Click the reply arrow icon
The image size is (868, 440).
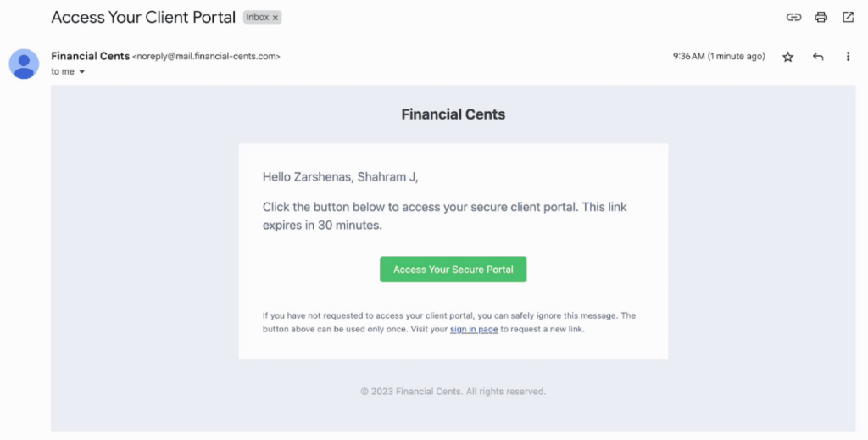[818, 57]
